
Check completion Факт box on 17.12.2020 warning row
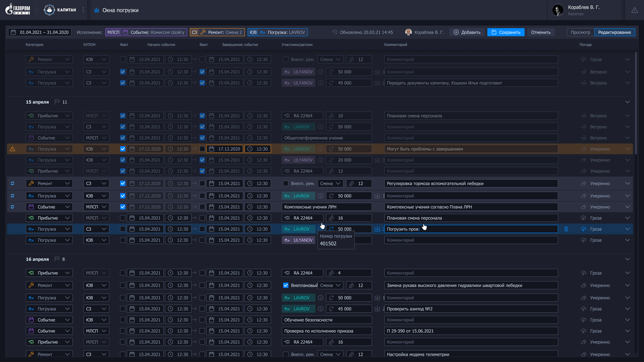click(202, 149)
